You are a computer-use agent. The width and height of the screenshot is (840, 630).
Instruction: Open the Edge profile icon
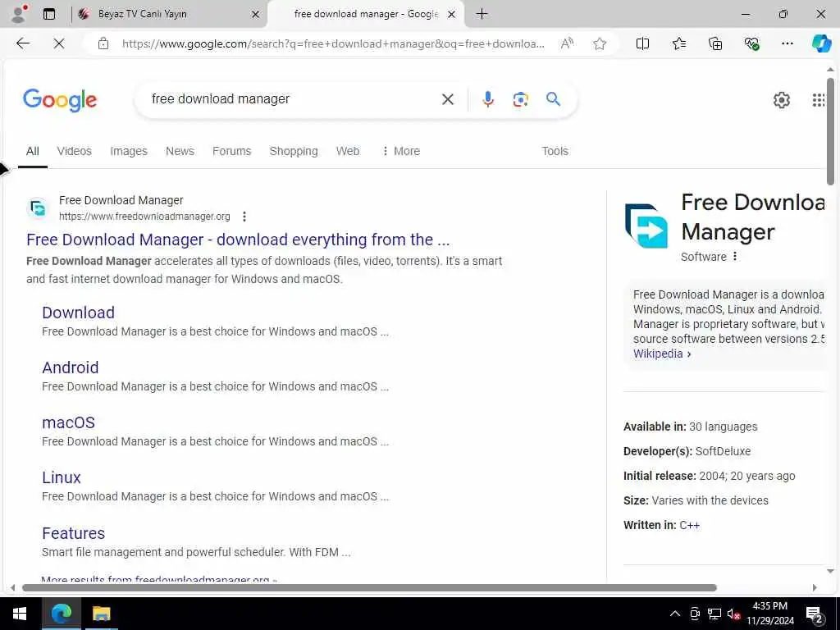[x=20, y=14]
